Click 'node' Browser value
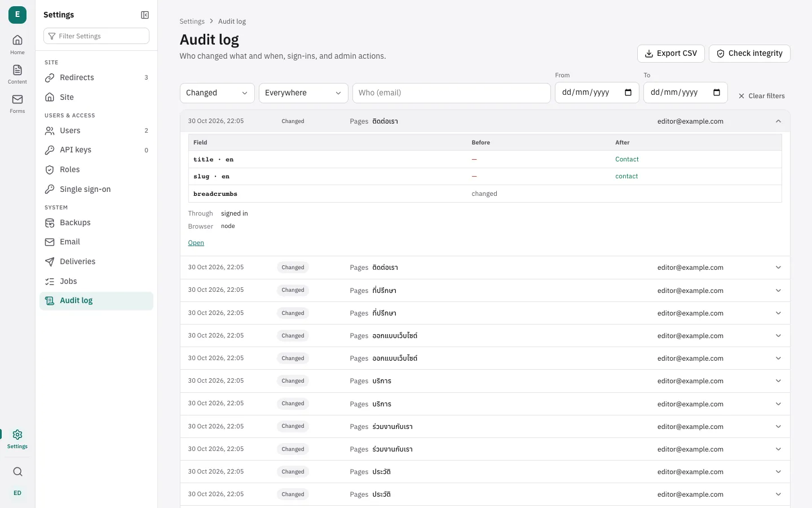 (228, 226)
